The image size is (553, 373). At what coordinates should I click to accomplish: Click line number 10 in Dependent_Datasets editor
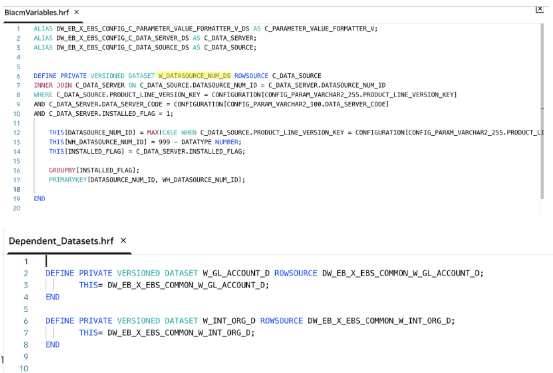tap(24, 368)
